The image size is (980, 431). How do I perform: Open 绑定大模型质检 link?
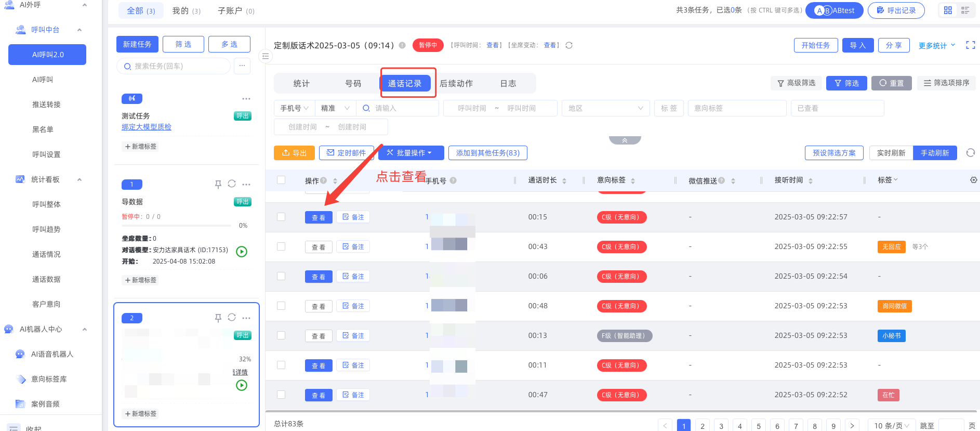tap(147, 127)
